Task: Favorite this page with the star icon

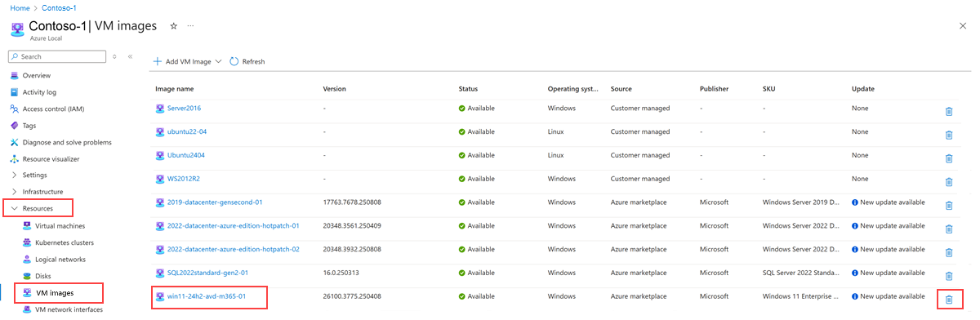Action: click(x=173, y=26)
